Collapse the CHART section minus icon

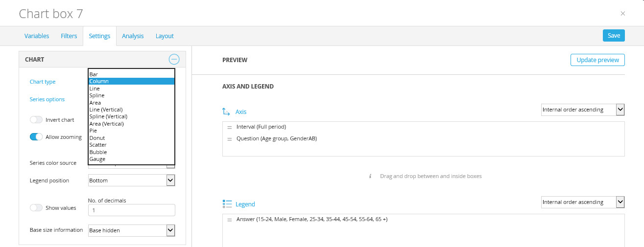point(174,60)
